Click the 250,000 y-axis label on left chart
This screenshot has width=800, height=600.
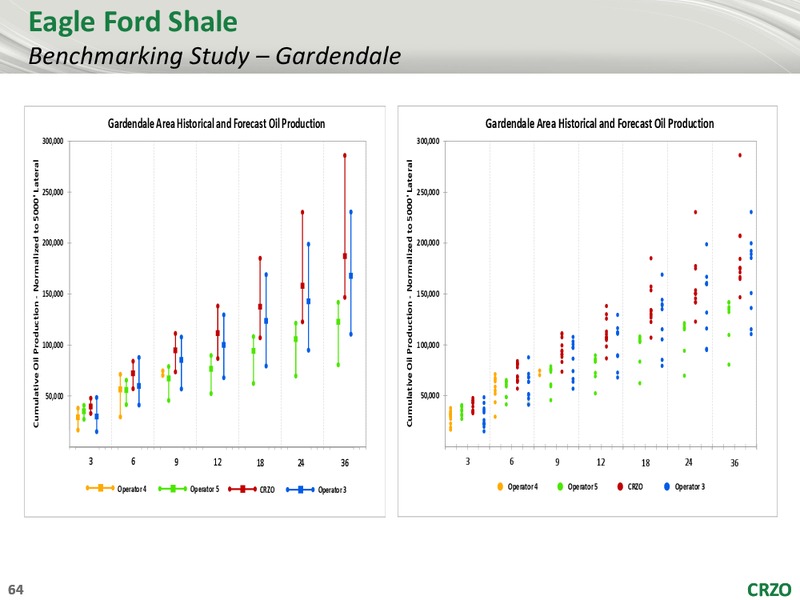pyautogui.click(x=53, y=192)
